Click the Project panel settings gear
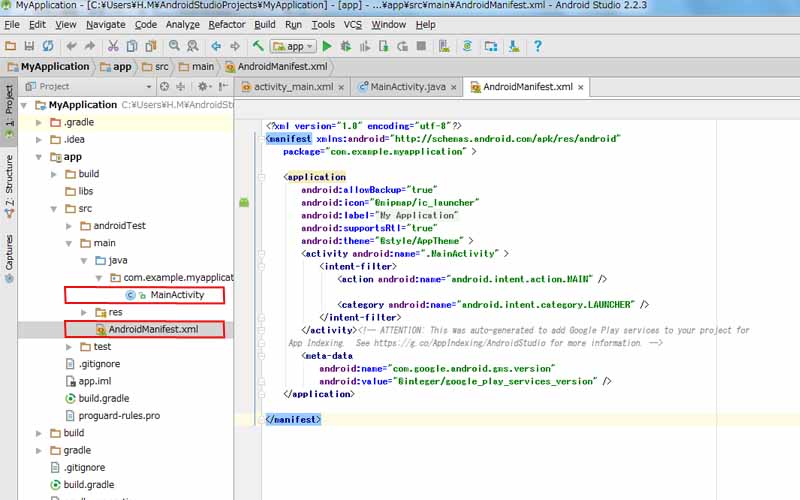800x500 pixels. [x=203, y=87]
